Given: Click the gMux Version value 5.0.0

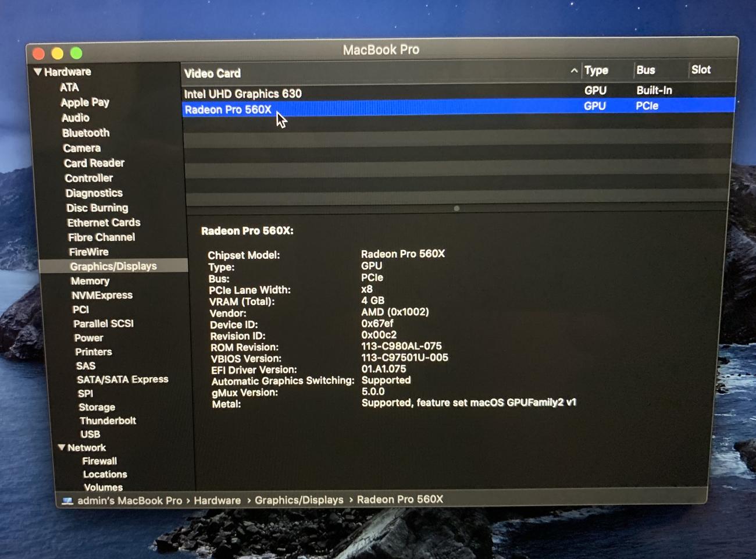Looking at the screenshot, I should [x=373, y=391].
